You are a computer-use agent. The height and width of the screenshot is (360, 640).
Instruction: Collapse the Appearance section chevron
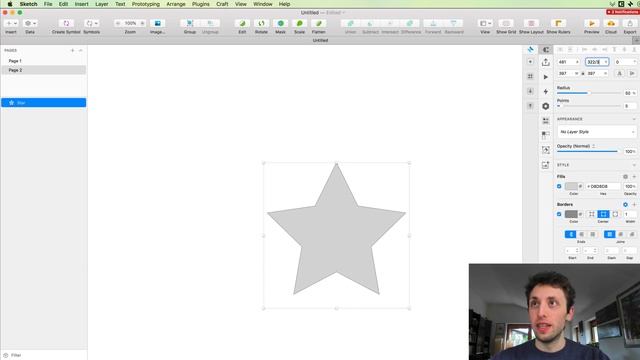634,119
